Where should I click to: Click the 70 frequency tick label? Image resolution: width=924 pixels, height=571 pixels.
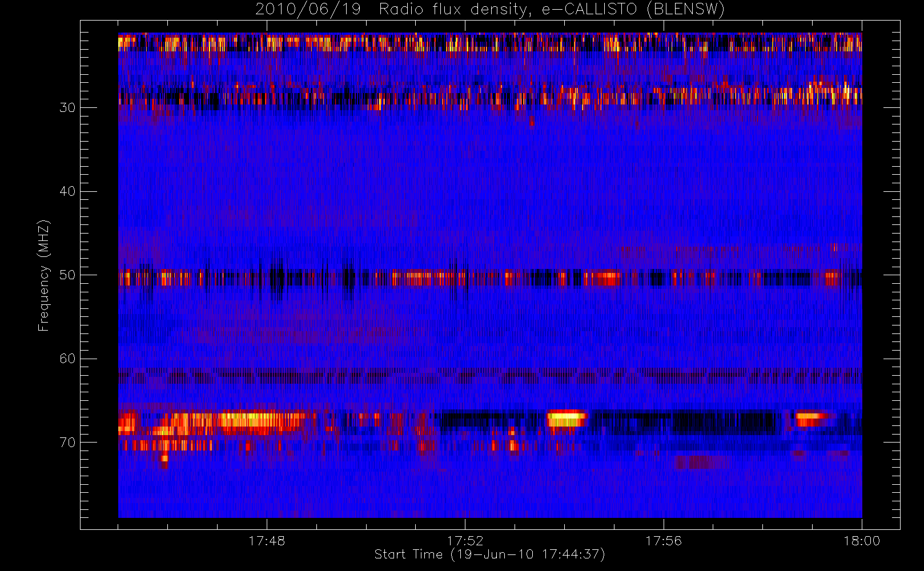[x=67, y=443]
